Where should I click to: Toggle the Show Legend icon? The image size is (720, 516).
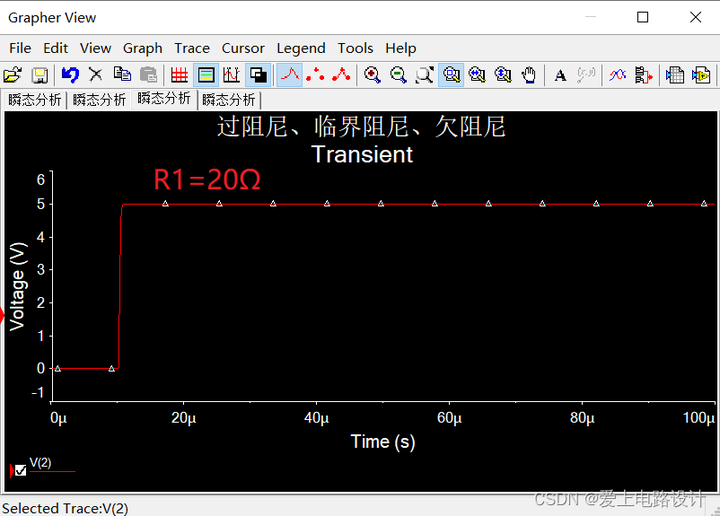tap(206, 75)
